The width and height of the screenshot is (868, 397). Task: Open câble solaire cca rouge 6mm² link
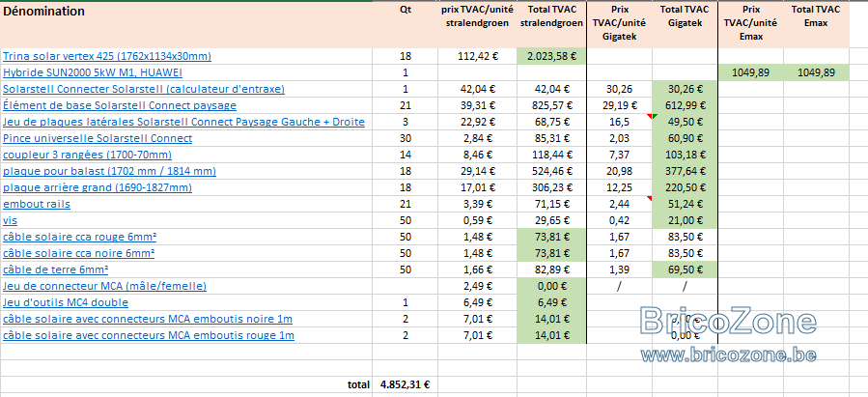pos(80,237)
